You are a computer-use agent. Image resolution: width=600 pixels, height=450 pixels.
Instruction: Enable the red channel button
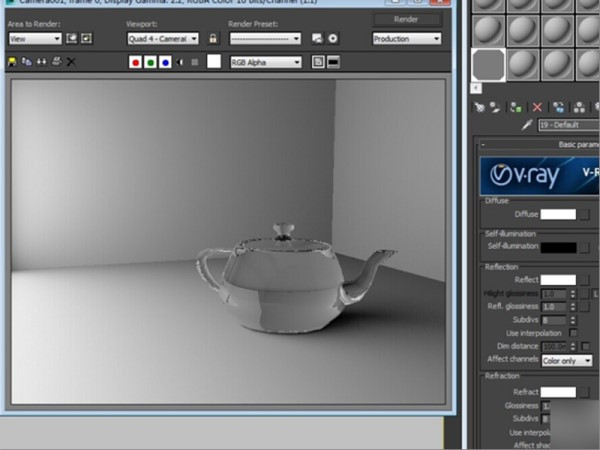point(135,62)
